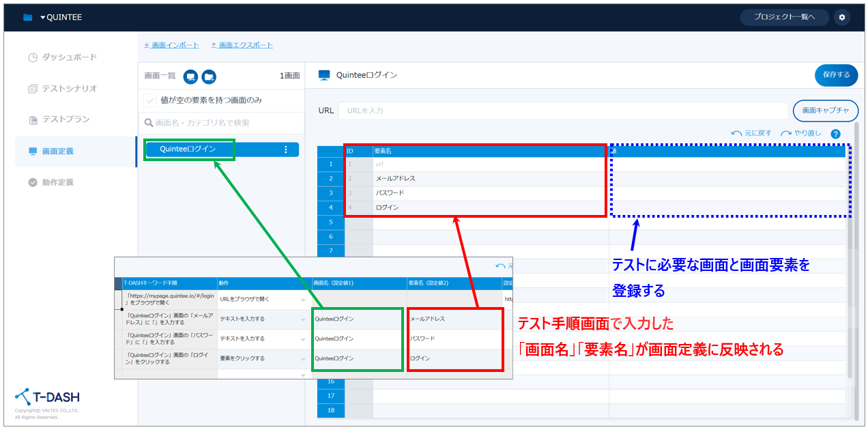Viewport: 868px width, 432px height.
Task: Click the 画面名・カテゴリ名で検索 search box
Action: pyautogui.click(x=222, y=123)
